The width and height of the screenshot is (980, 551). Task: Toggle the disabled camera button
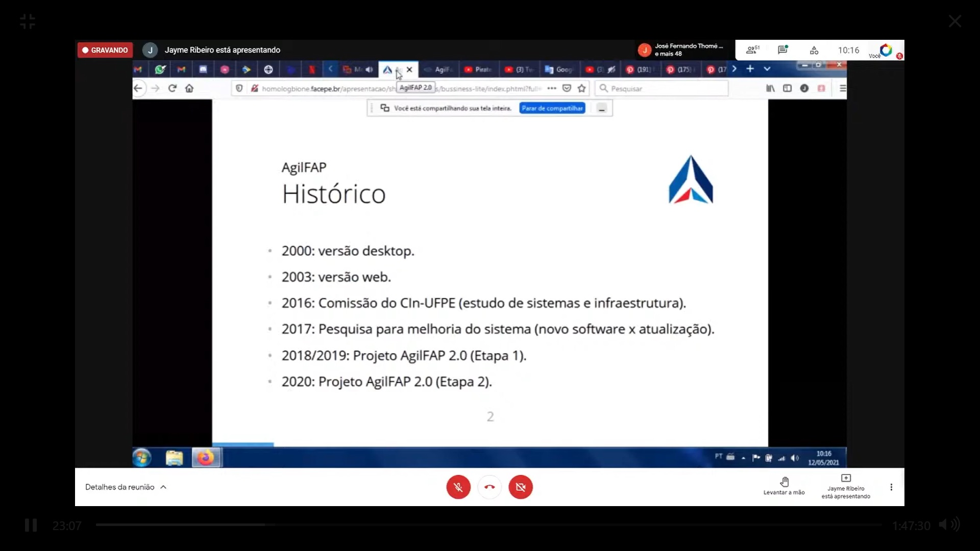point(521,487)
